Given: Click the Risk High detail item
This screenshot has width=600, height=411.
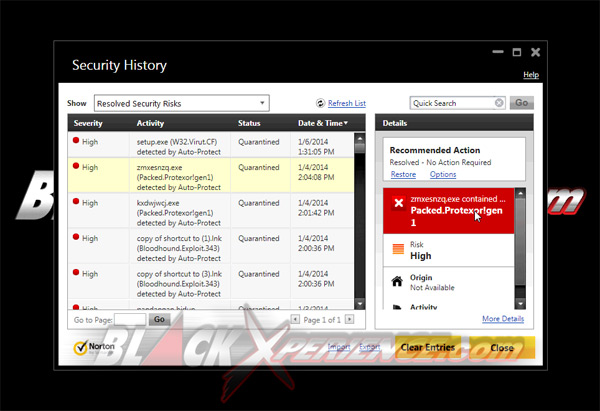Looking at the screenshot, I should point(449,250).
